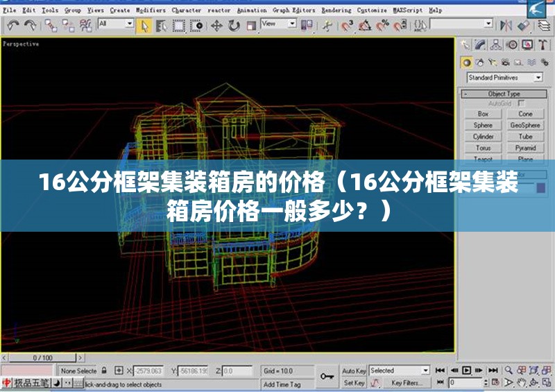Open the Rendering menu
Screen dimensions: 555x392
click(336, 10)
